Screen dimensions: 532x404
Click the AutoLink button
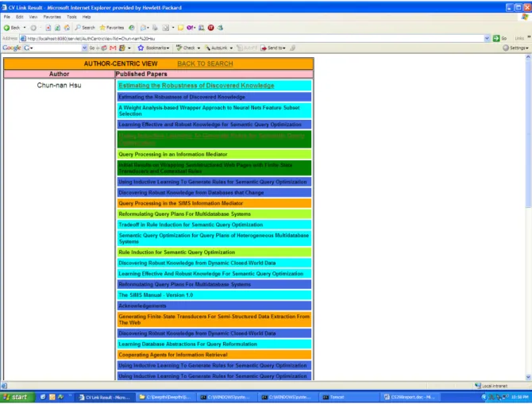click(x=217, y=48)
